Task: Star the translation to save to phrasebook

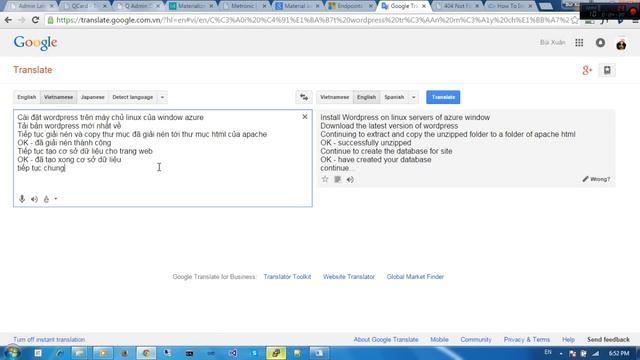Action: click(x=325, y=179)
